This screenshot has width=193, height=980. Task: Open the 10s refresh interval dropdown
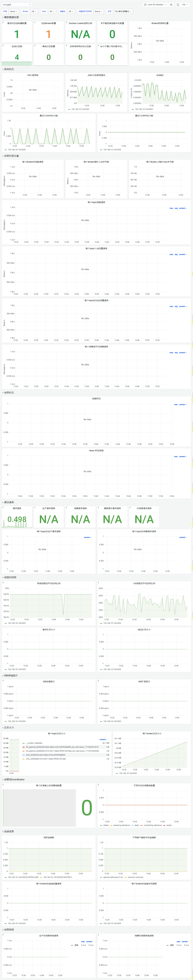[185, 5]
